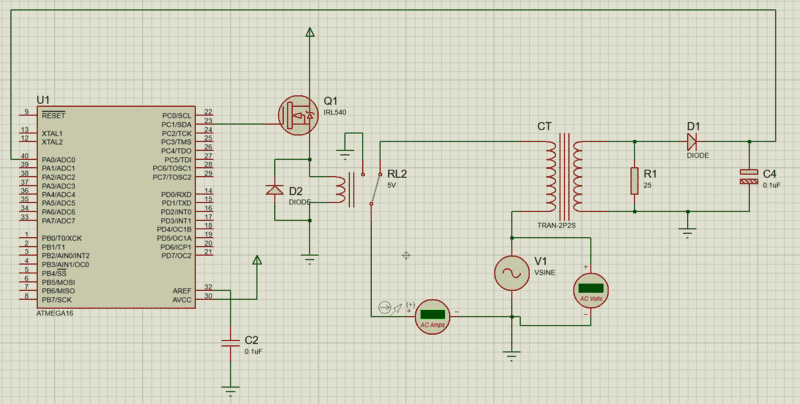Select resistor R1

coord(634,180)
